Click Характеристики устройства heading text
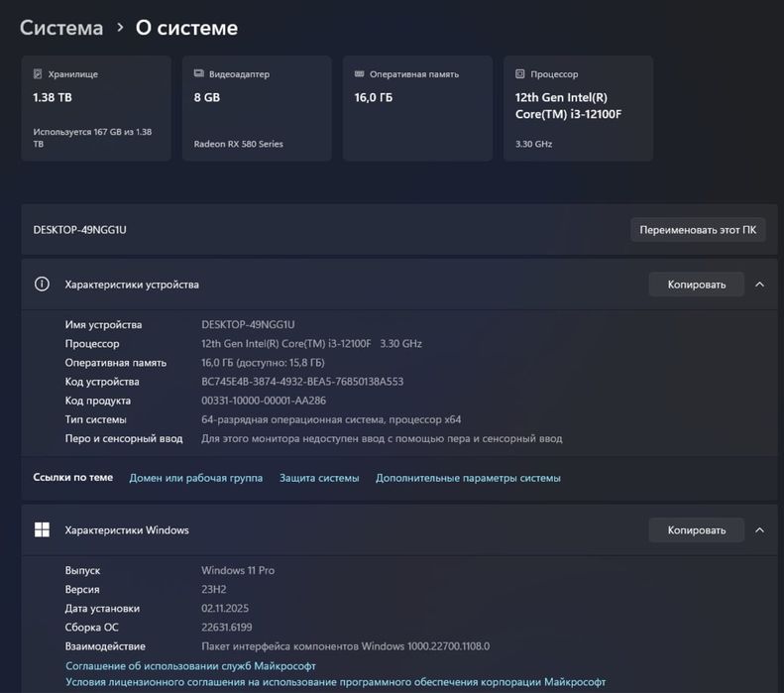The image size is (784, 693). (132, 285)
